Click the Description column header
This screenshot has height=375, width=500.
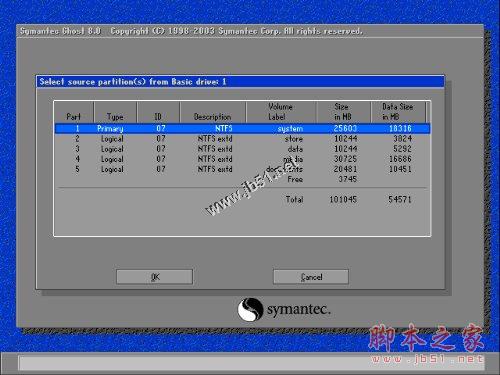coord(213,112)
